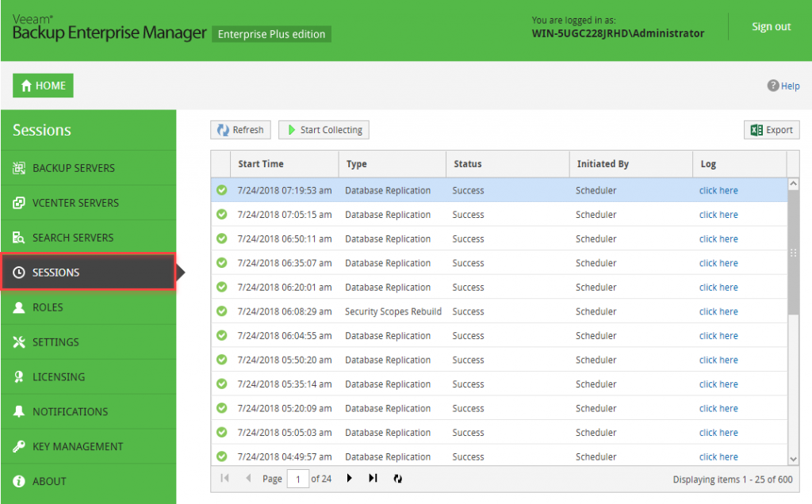The image size is (812, 504).
Task: Jump to the last page of sessions
Action: [373, 478]
